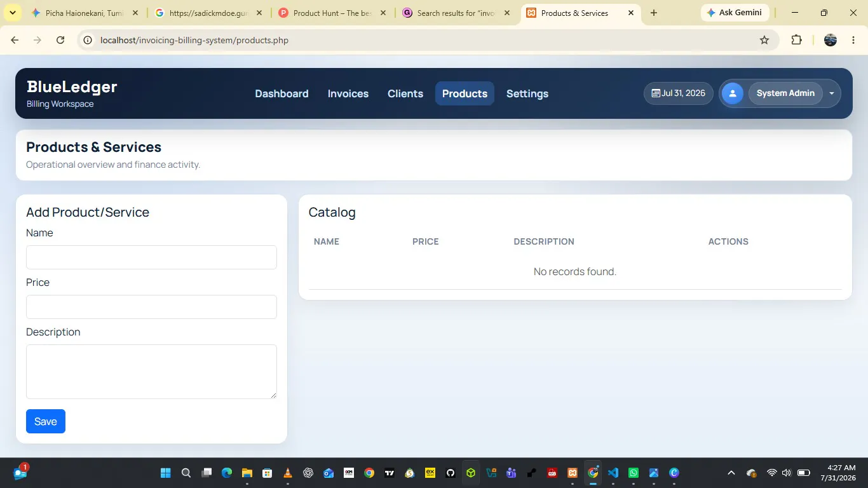Image resolution: width=868 pixels, height=488 pixels.
Task: Open the Windows Start menu
Action: point(166,473)
